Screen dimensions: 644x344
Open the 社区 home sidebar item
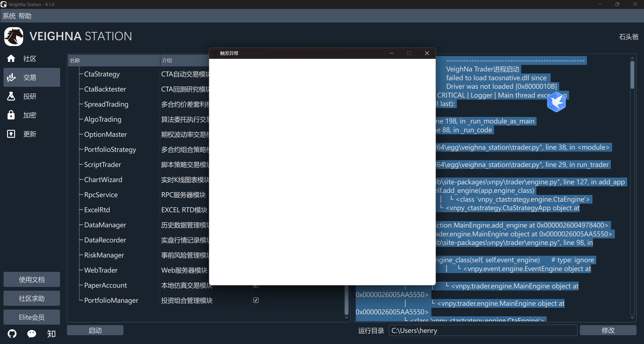tap(32, 59)
